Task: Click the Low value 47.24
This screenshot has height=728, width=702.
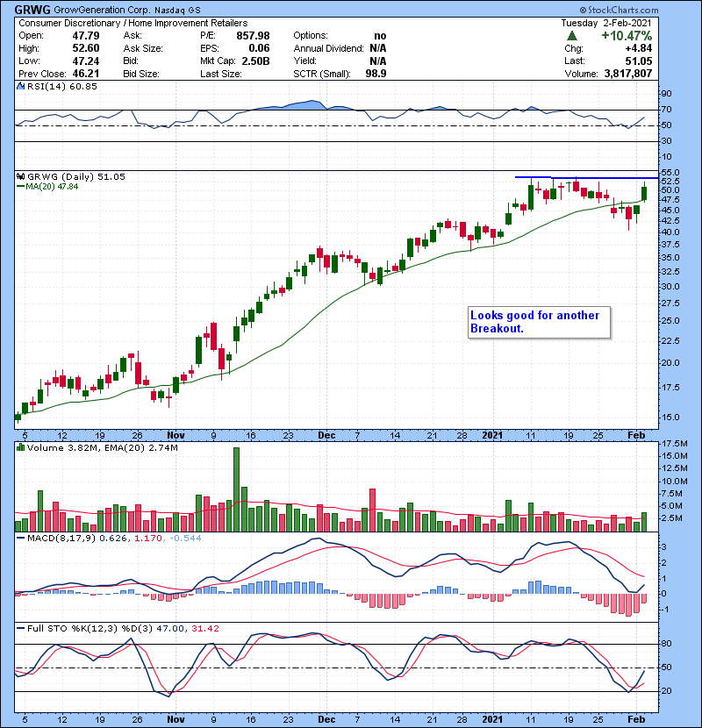Action: 86,61
